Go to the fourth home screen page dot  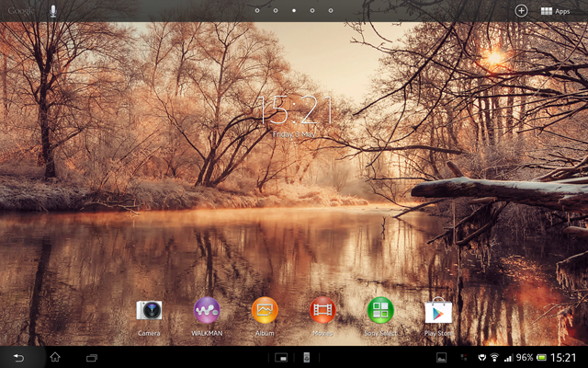coord(312,10)
